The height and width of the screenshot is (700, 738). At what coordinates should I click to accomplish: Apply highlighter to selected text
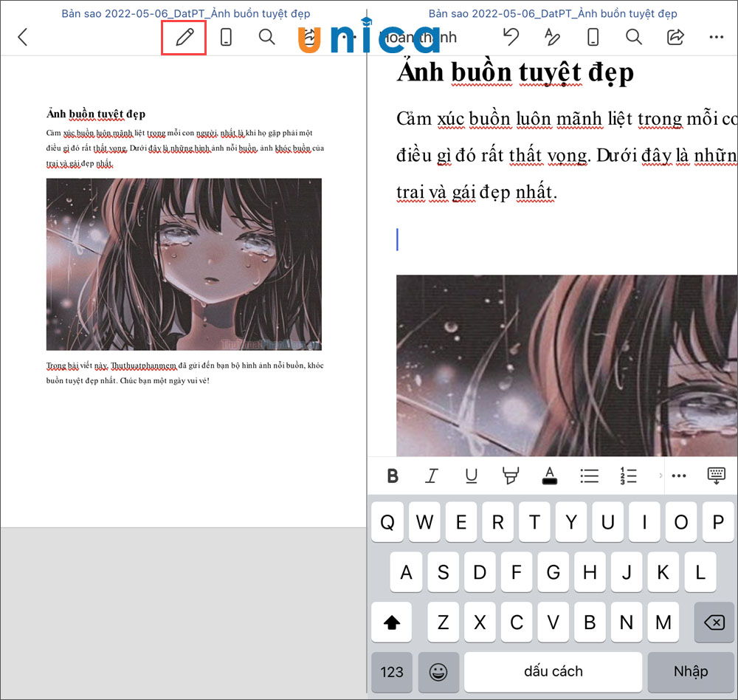click(510, 476)
